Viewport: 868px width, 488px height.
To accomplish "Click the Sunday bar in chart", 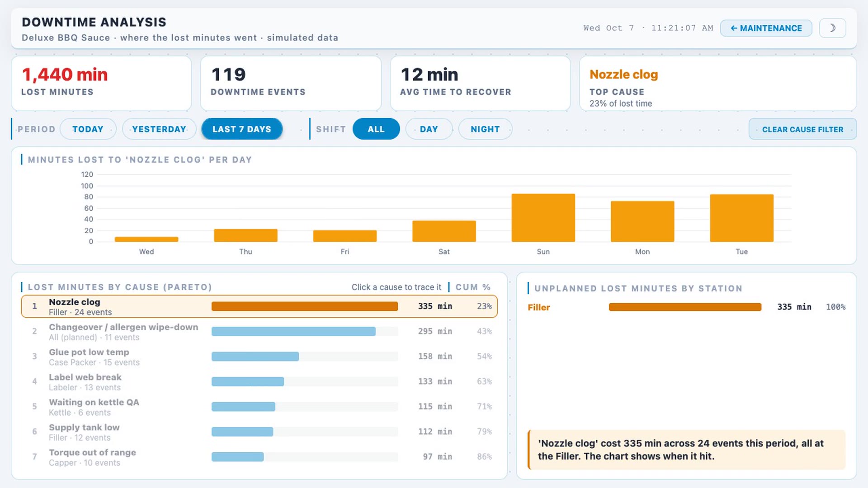I will [543, 218].
